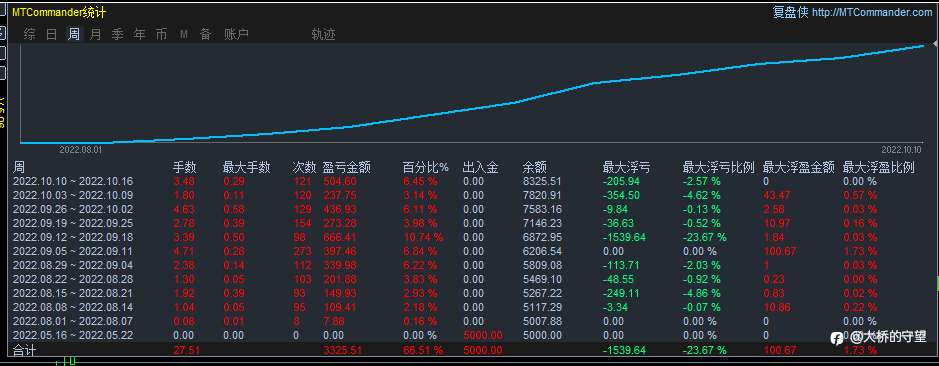Click the 5000.00 deposit in the 2022.05.16 row
Image resolution: width=939 pixels, height=366 pixels.
(483, 335)
